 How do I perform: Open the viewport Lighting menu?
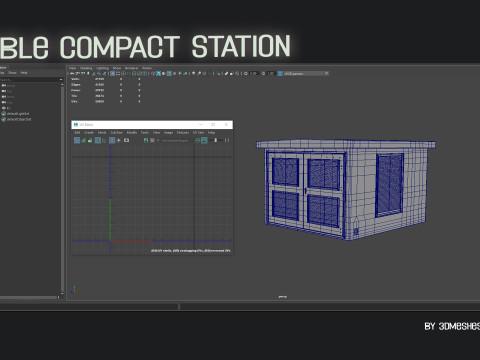(x=102, y=68)
